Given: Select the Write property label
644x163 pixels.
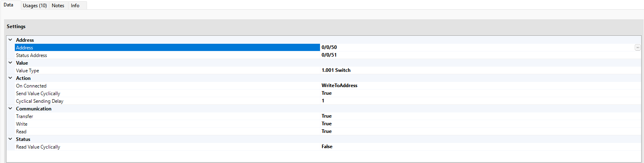Looking at the screenshot, I should click(x=22, y=124).
